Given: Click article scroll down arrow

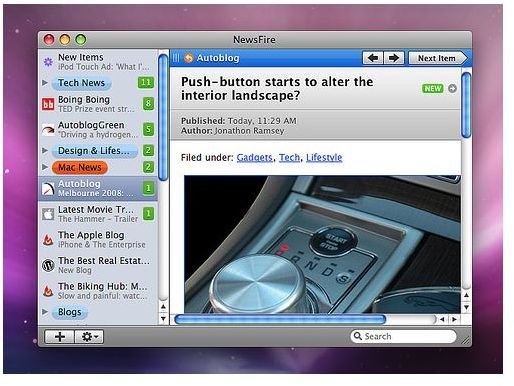Looking at the screenshot, I should click(x=466, y=307).
